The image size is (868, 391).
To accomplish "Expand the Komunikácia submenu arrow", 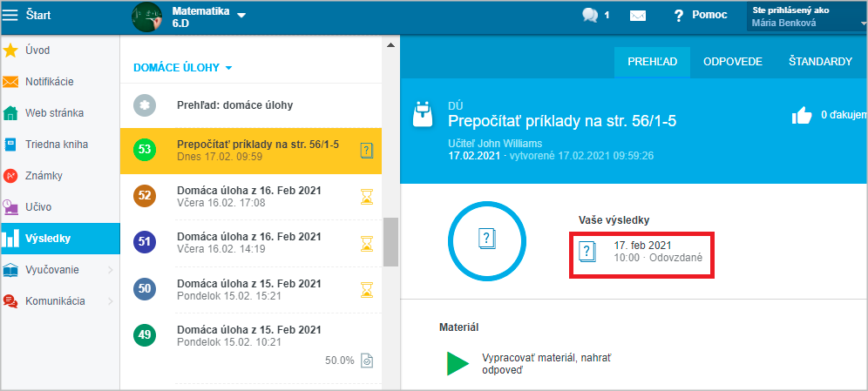I will 110,302.
